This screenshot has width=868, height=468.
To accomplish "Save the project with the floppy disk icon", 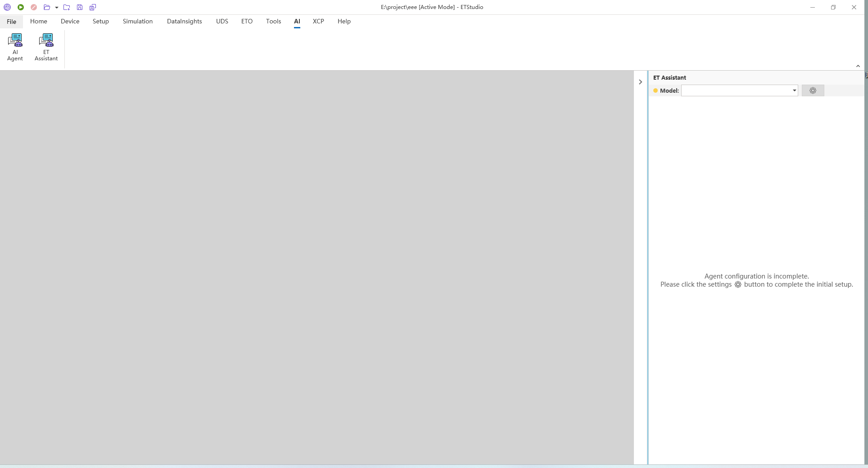I will pos(80,7).
